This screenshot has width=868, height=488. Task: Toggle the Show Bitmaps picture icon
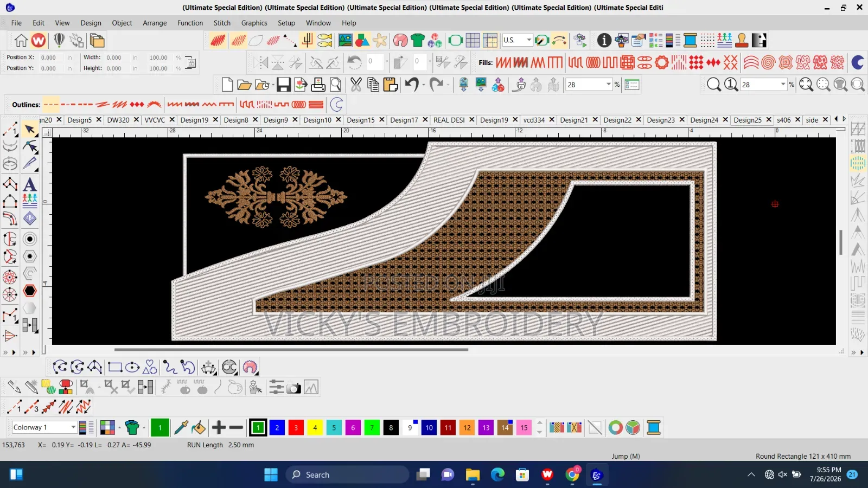[346, 41]
